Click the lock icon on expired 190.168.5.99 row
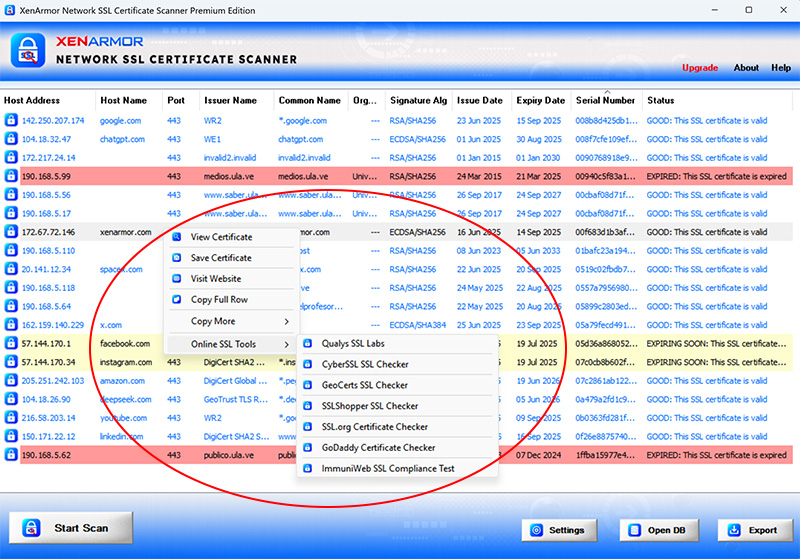 pos(11,176)
